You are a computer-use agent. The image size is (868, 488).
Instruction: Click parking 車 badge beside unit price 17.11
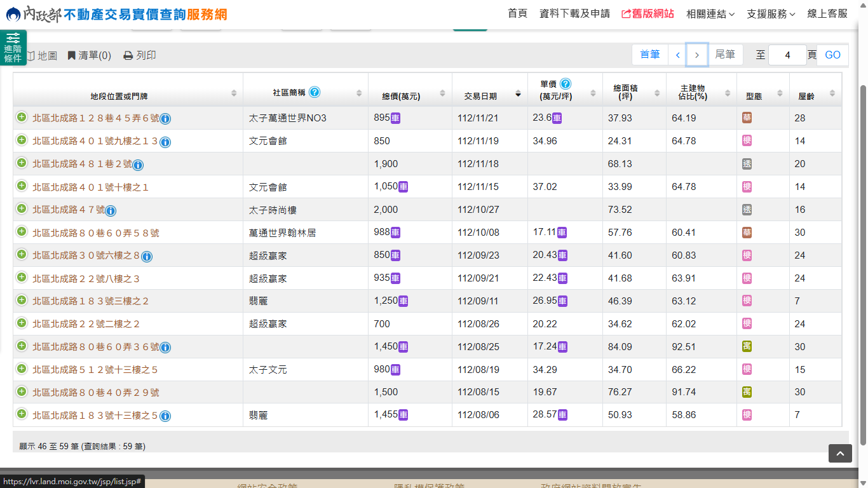562,233
